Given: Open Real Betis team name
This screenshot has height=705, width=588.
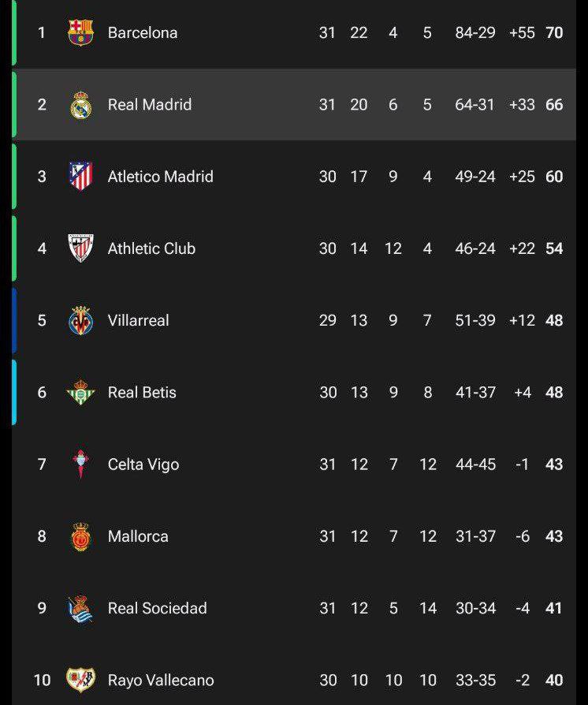Looking at the screenshot, I should coord(142,393).
